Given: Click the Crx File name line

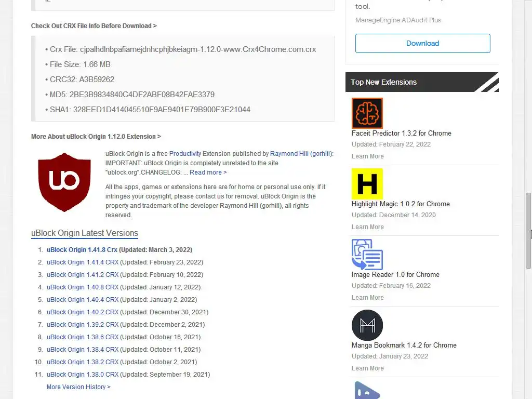Looking at the screenshot, I should tap(180, 49).
